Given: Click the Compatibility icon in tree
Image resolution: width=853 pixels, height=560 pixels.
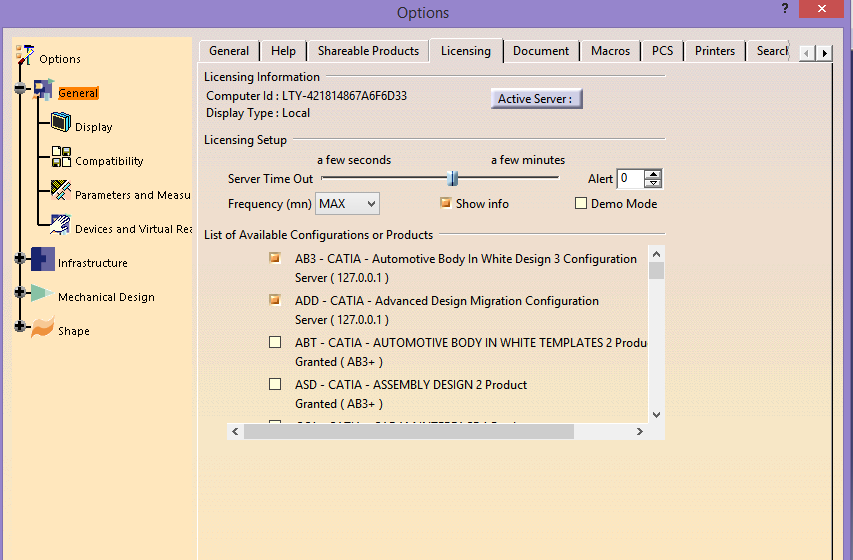Looking at the screenshot, I should (x=61, y=157).
